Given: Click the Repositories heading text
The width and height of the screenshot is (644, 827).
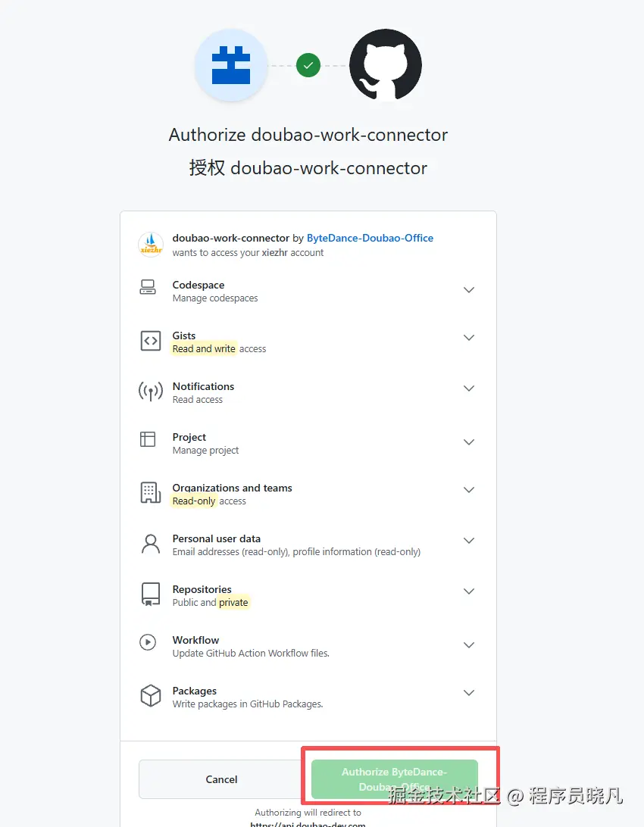Looking at the screenshot, I should [x=202, y=589].
